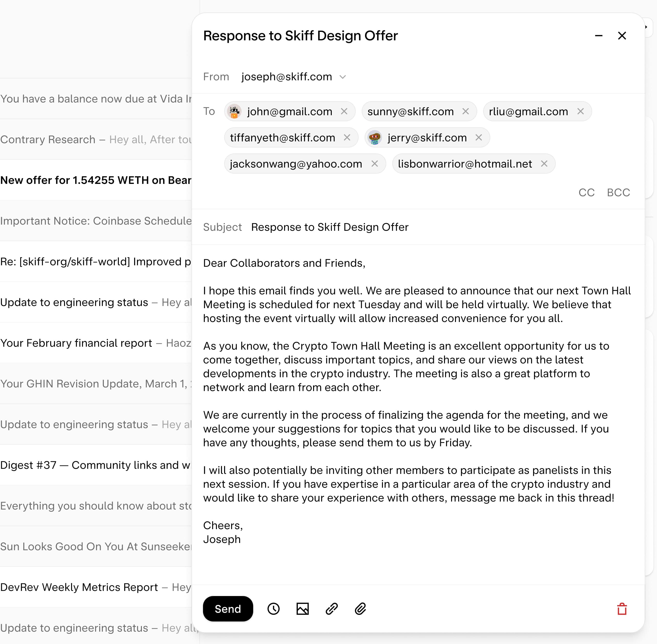Remove john@gmail.com from recipients

click(344, 111)
